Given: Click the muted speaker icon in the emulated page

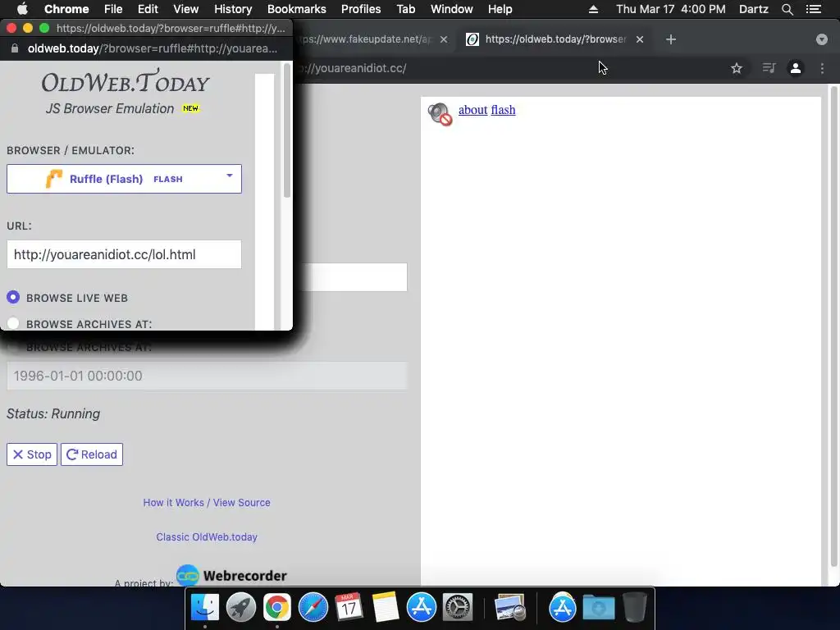Looking at the screenshot, I should [x=440, y=113].
